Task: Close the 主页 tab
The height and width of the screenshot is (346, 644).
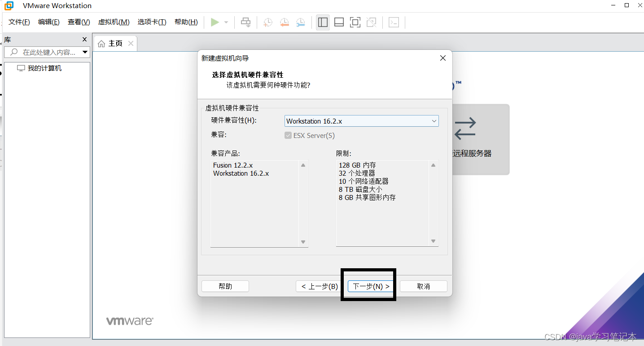Action: (x=131, y=43)
